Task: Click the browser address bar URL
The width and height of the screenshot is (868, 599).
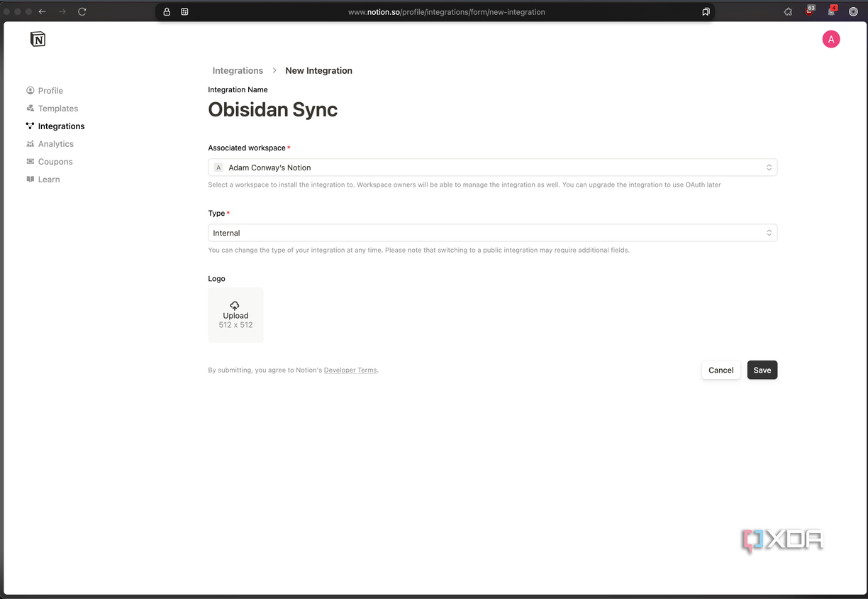Action: (447, 12)
